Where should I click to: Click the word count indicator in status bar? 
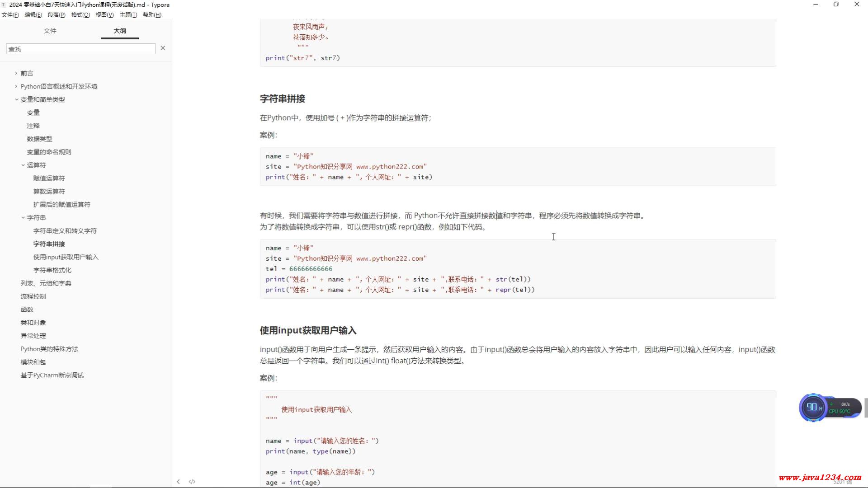[x=843, y=482]
